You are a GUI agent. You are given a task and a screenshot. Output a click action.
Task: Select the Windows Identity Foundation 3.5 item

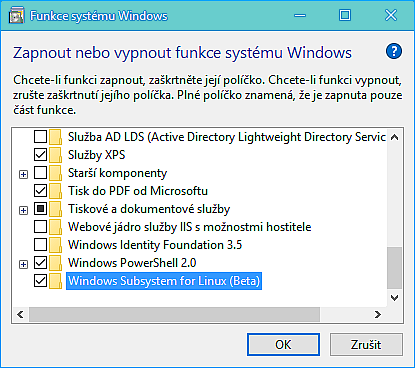[x=155, y=245]
